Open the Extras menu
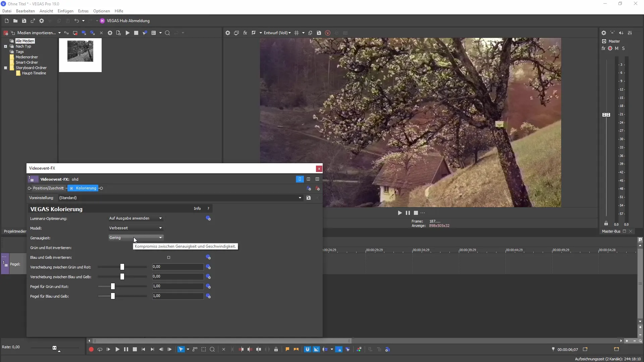 click(83, 11)
